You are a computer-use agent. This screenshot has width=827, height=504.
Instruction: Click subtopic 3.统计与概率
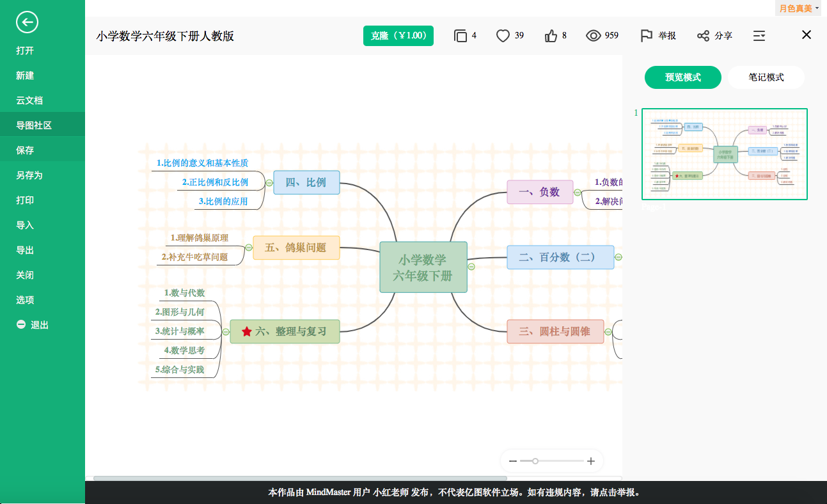click(x=180, y=331)
